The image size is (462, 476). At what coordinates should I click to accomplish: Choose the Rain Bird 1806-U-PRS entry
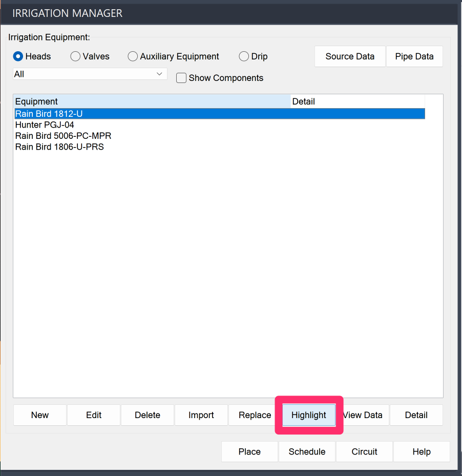[220, 147]
